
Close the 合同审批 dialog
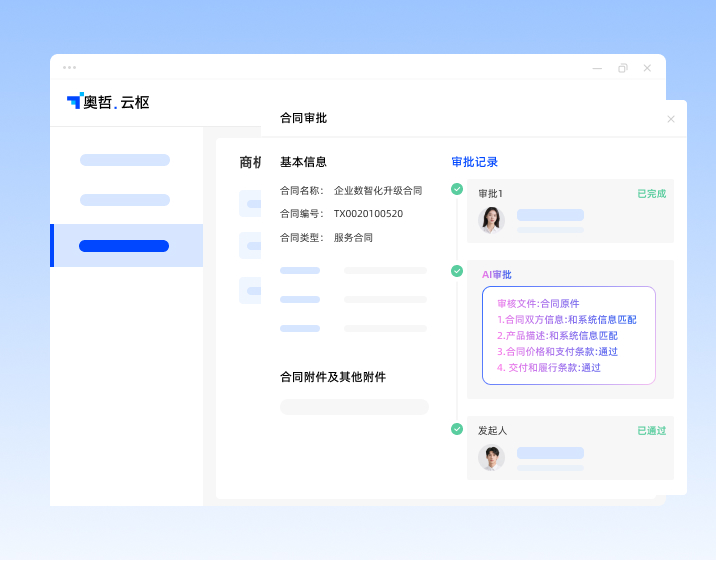pos(671,119)
